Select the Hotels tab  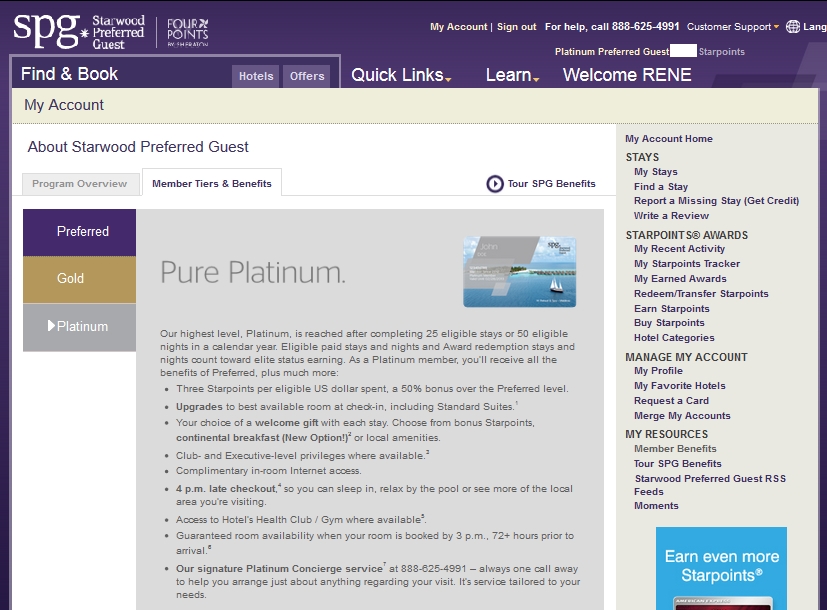click(x=255, y=75)
